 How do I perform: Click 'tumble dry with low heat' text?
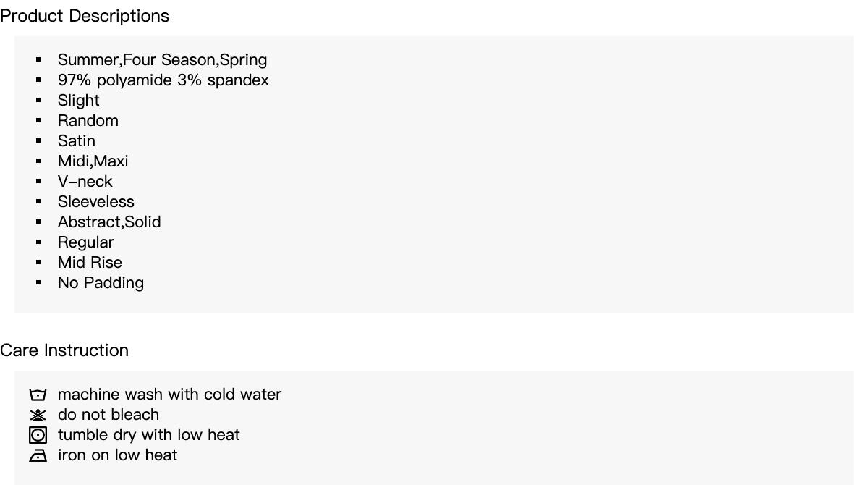[x=148, y=435]
